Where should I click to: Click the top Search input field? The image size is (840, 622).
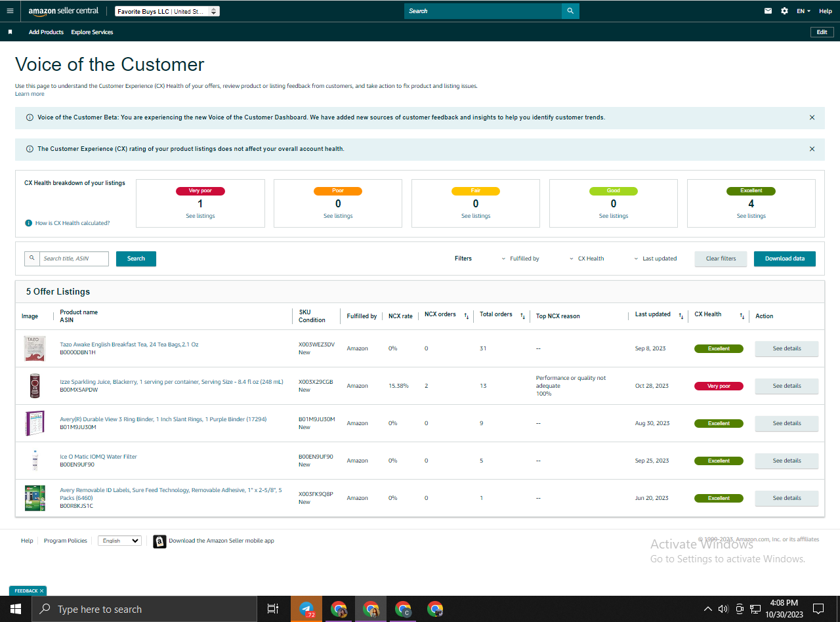point(483,11)
